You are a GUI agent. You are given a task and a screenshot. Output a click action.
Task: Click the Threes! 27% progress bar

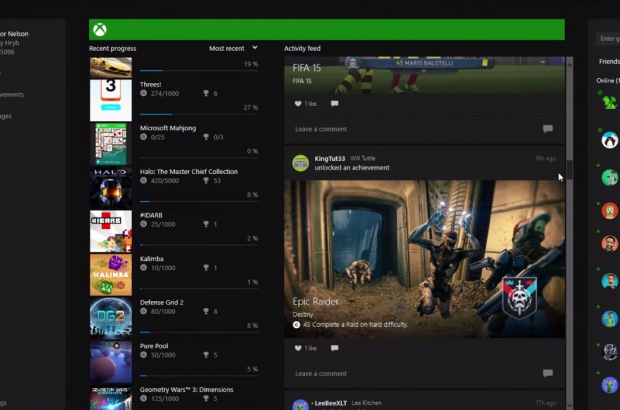(199, 114)
